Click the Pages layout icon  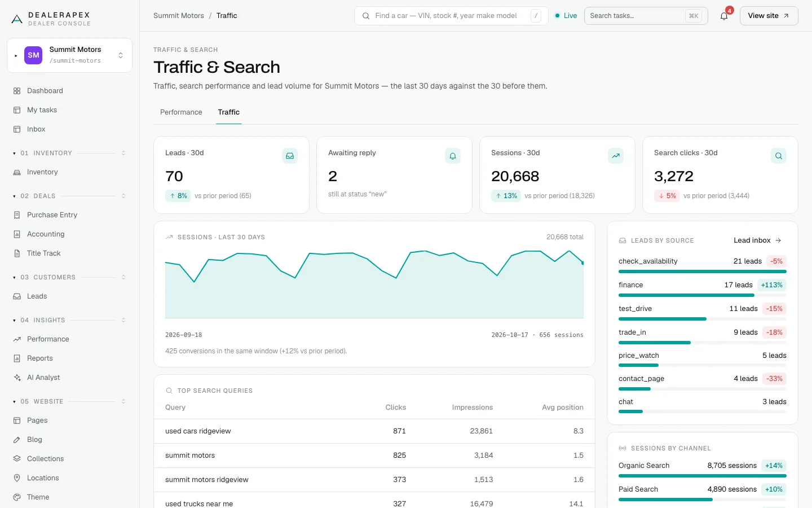[x=17, y=421]
